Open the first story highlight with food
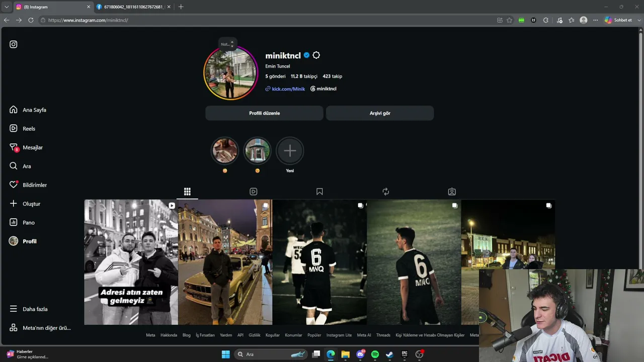The image size is (644, 362). [225, 151]
